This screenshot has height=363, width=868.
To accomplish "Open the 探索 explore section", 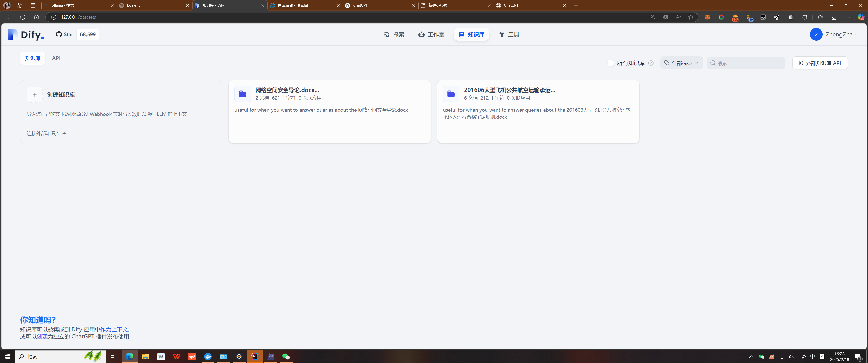I will point(394,34).
